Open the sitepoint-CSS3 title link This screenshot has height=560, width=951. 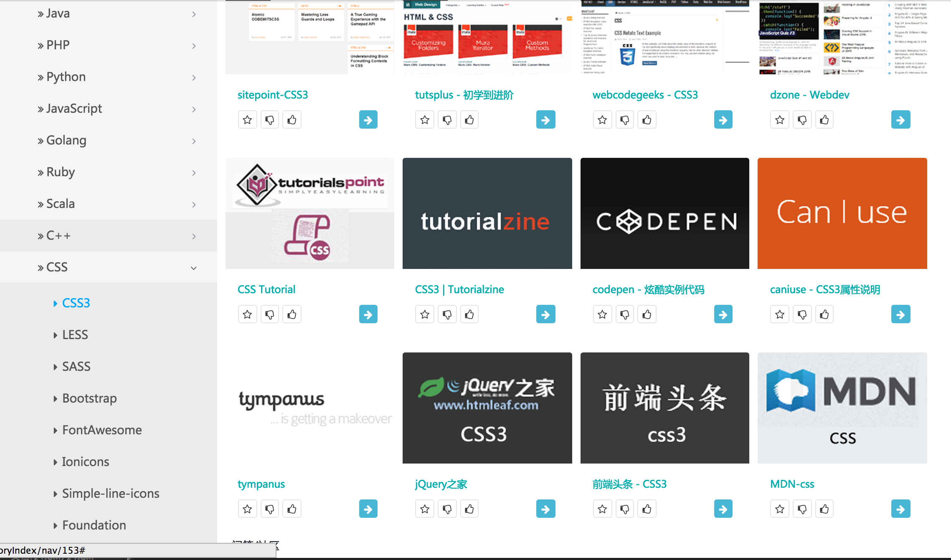[273, 95]
